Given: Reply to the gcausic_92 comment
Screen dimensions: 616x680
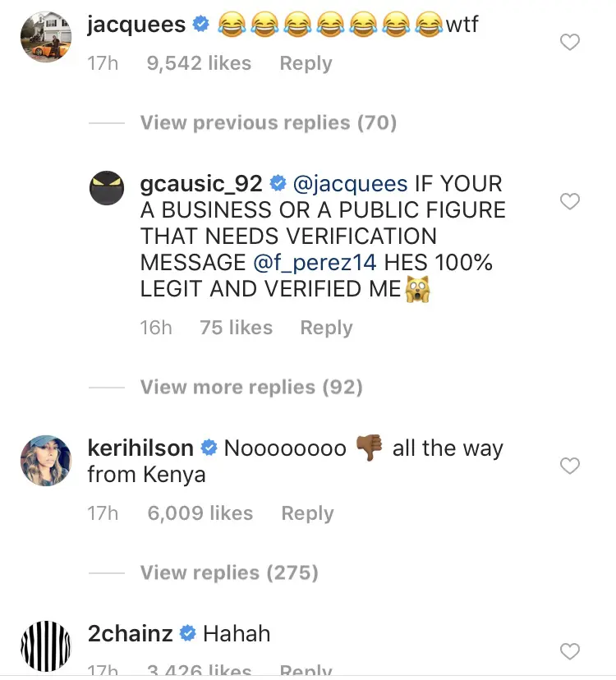Looking at the screenshot, I should coord(326,328).
